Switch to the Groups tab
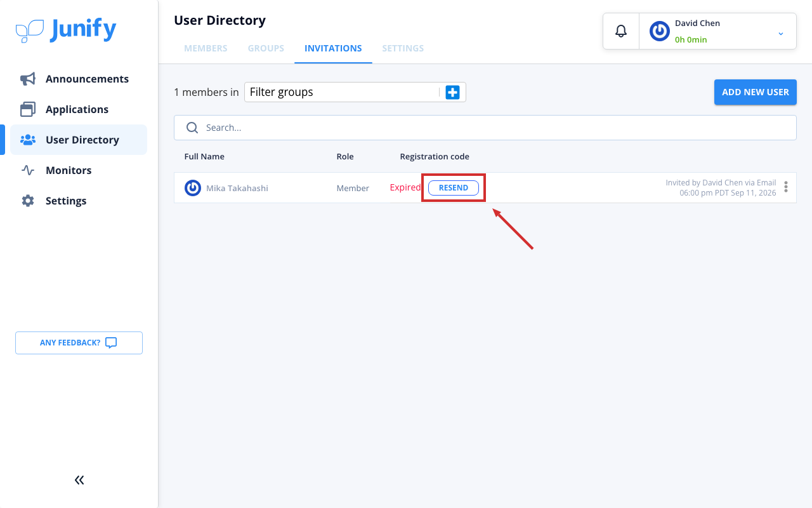 (x=266, y=48)
